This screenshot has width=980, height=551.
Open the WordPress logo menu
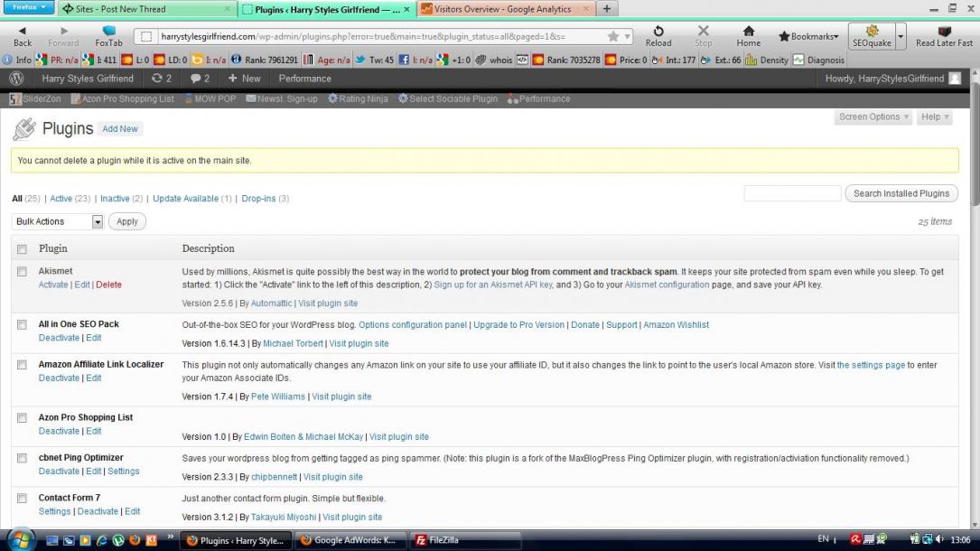click(x=17, y=79)
